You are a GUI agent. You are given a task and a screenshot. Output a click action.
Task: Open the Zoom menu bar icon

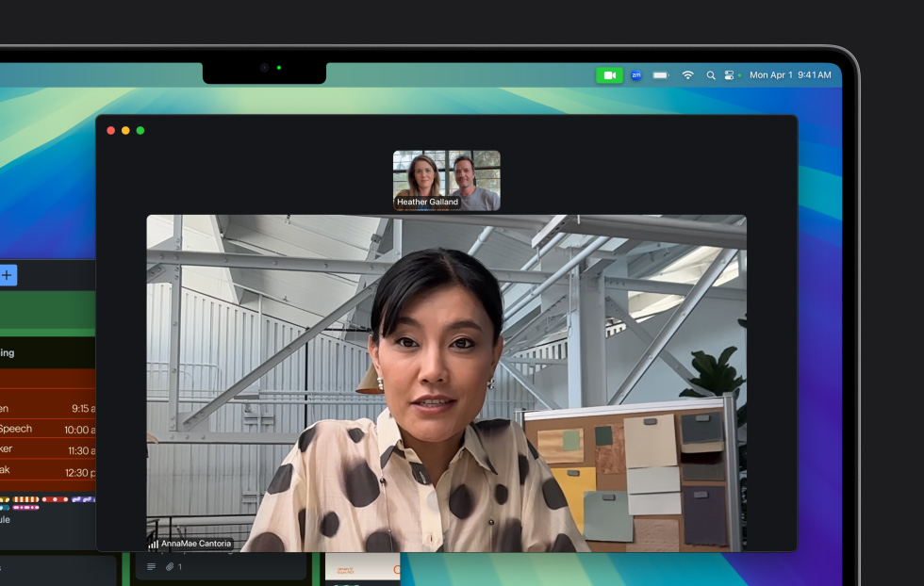[x=636, y=75]
